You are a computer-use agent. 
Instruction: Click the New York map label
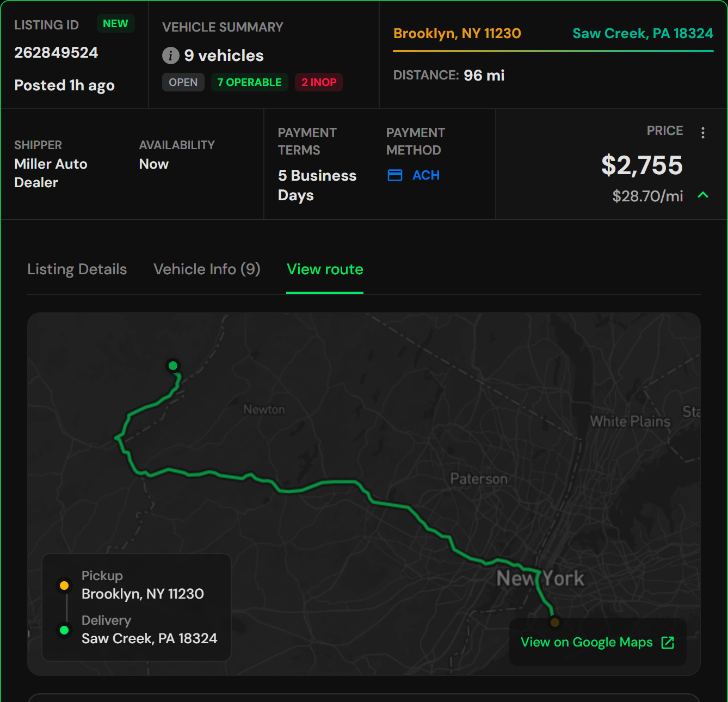pyautogui.click(x=540, y=578)
